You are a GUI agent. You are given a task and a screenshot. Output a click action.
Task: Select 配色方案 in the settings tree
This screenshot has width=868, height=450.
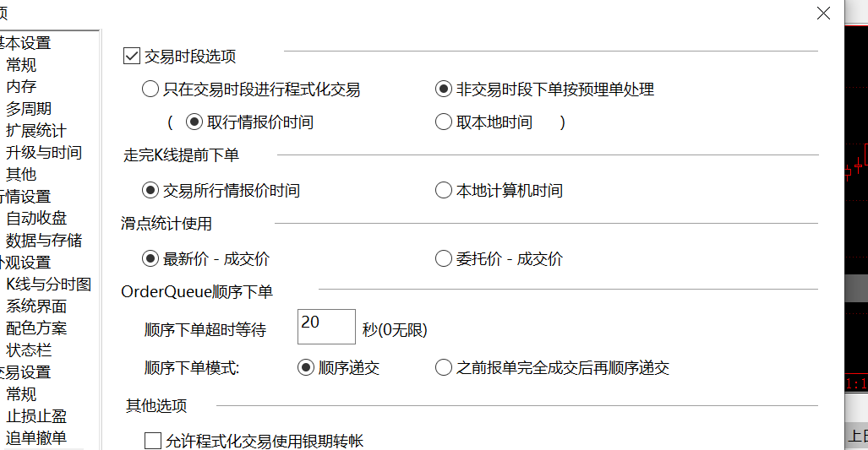[x=36, y=328]
